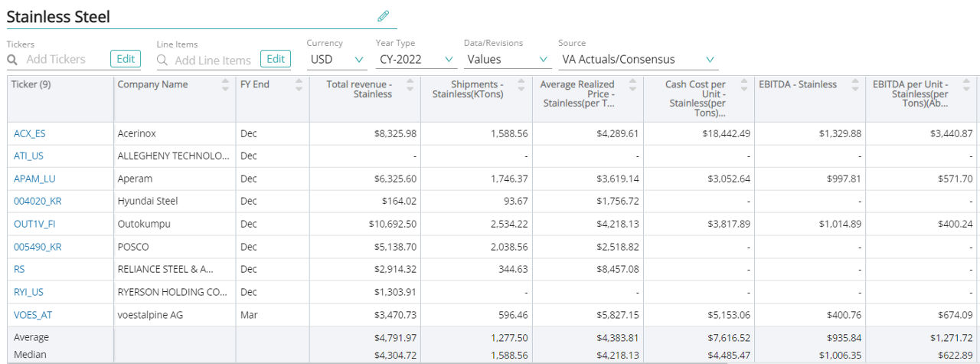Screen dimensions: 980x364
Task: Open the RYI_US ticker link
Action: point(28,292)
